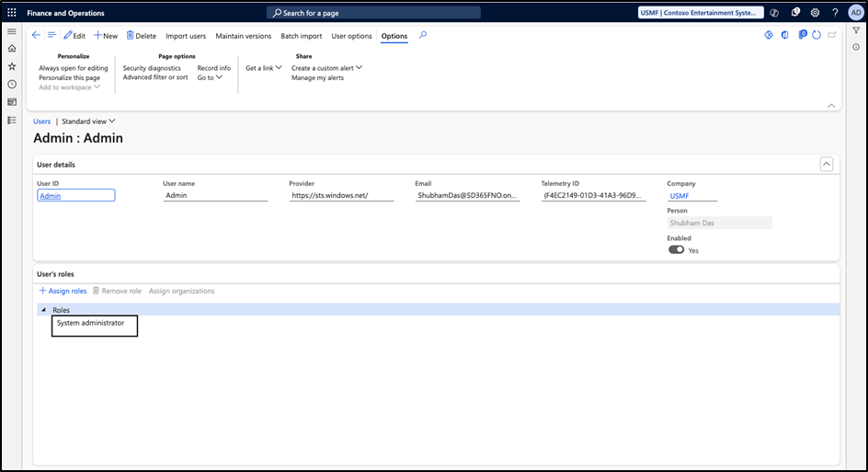Collapse the User details section
Viewport: 868px width, 472px height.
(826, 164)
